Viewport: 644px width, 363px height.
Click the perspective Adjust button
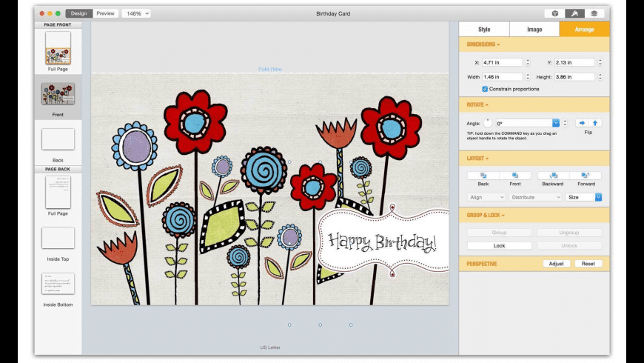coord(557,264)
